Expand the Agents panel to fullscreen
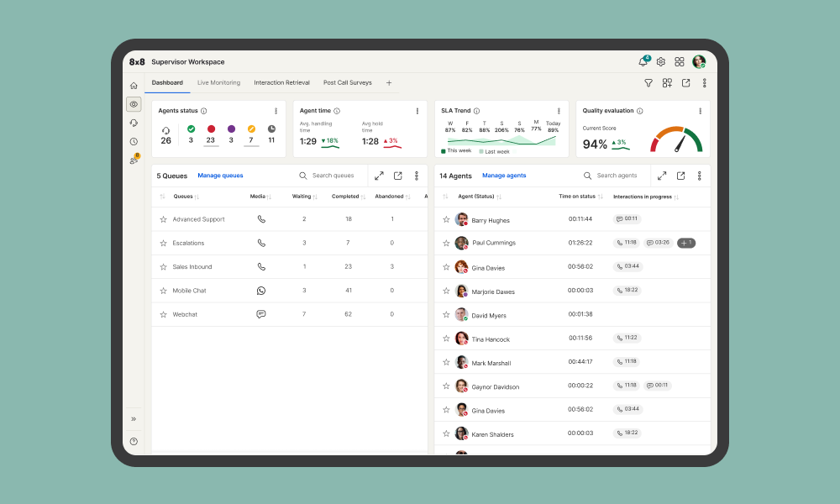The width and height of the screenshot is (840, 504). (662, 176)
